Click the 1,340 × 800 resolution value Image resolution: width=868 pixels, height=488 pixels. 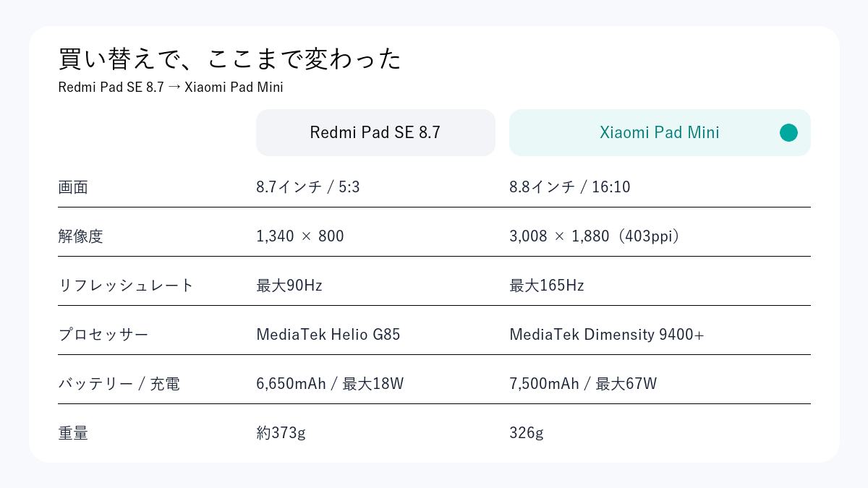(300, 236)
